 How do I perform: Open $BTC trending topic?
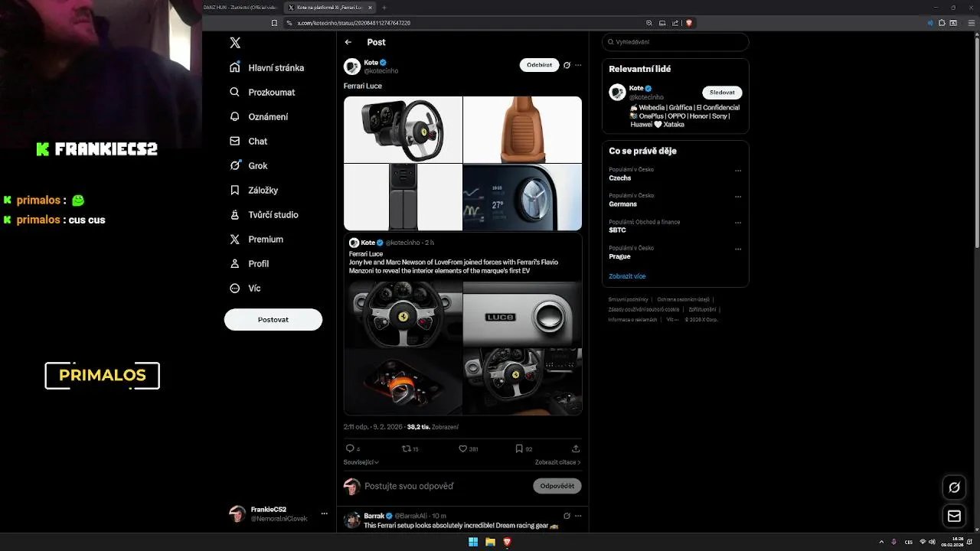click(617, 230)
